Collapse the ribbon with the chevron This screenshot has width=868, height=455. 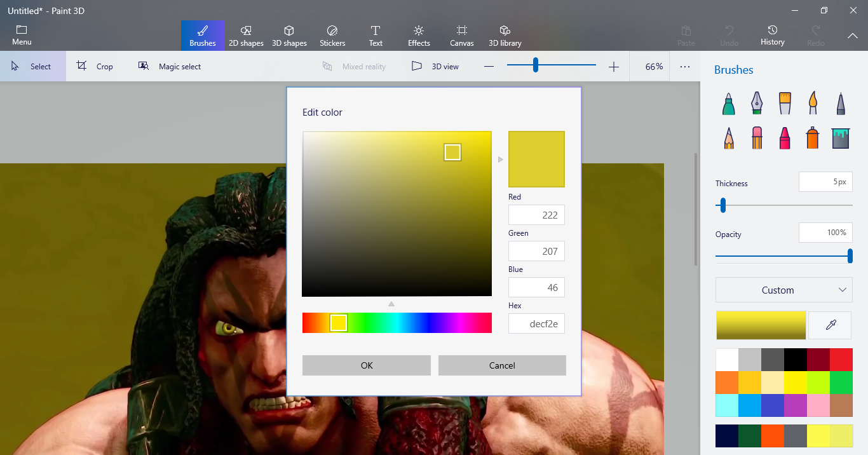click(x=852, y=36)
